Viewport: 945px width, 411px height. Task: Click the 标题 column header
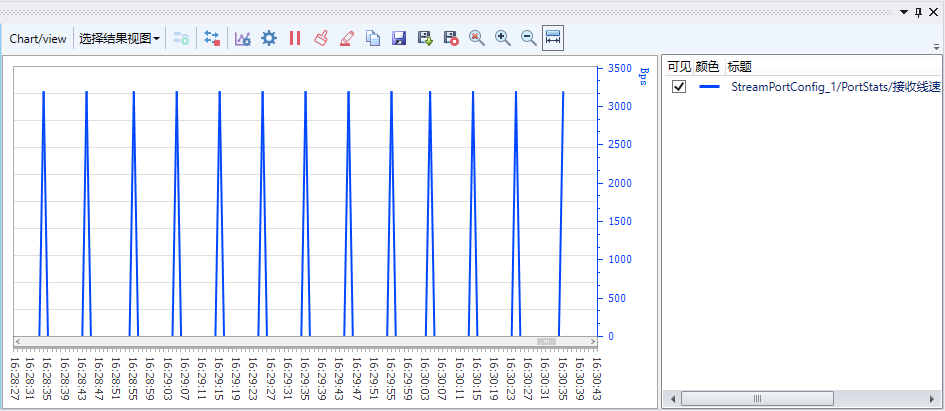click(x=739, y=66)
